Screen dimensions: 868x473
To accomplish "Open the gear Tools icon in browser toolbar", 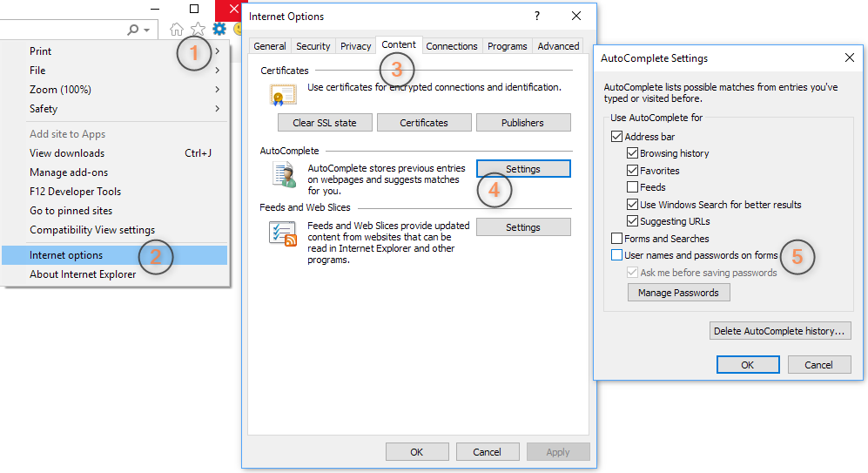I will click(219, 29).
